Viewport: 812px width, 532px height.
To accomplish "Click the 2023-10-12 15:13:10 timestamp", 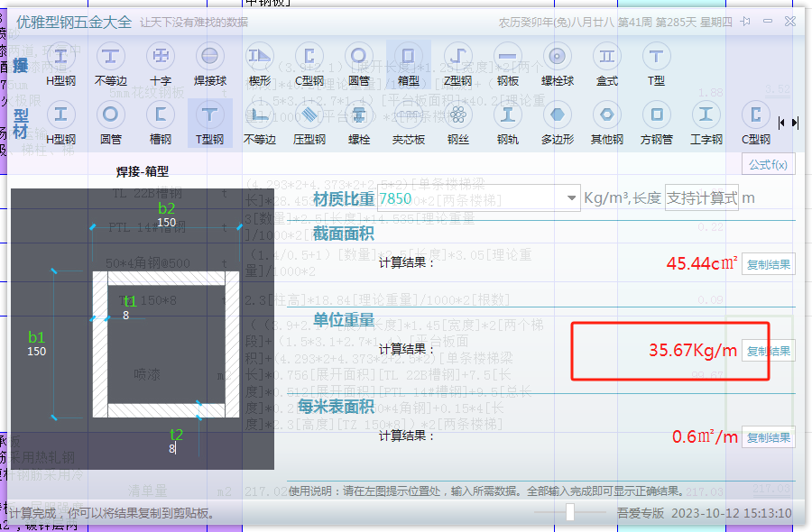I will (x=731, y=513).
